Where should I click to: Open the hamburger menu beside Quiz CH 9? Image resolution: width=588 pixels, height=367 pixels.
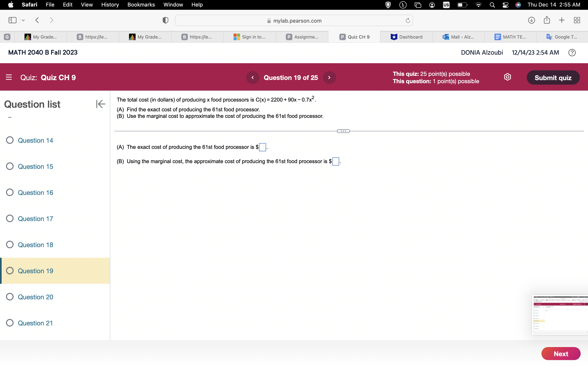click(9, 77)
